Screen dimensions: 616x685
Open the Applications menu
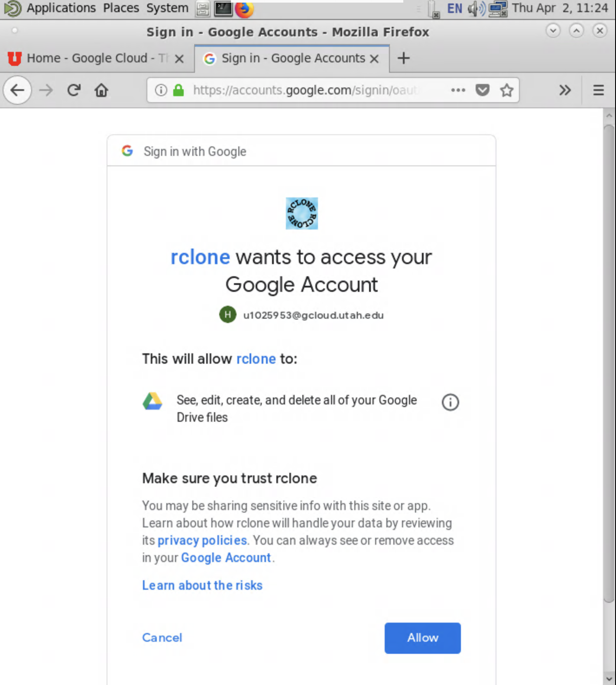click(x=61, y=8)
